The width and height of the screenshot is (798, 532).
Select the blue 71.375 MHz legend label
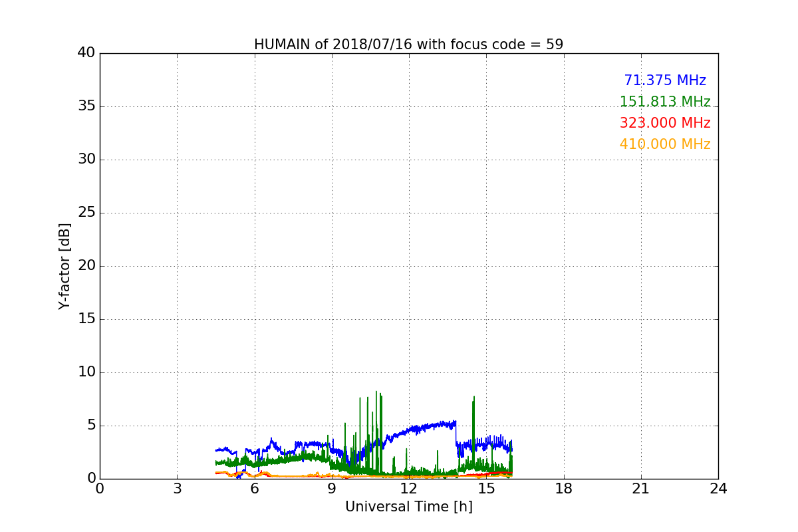click(x=664, y=80)
